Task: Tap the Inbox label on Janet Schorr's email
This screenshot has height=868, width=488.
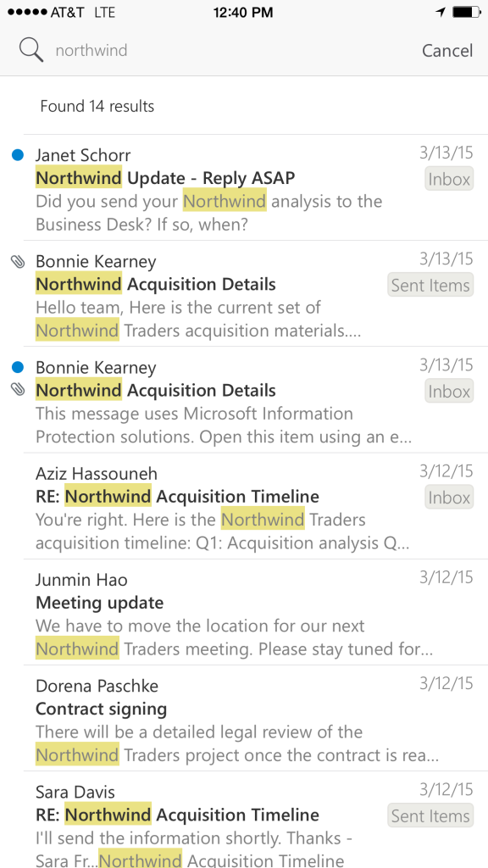Action: pyautogui.click(x=448, y=179)
